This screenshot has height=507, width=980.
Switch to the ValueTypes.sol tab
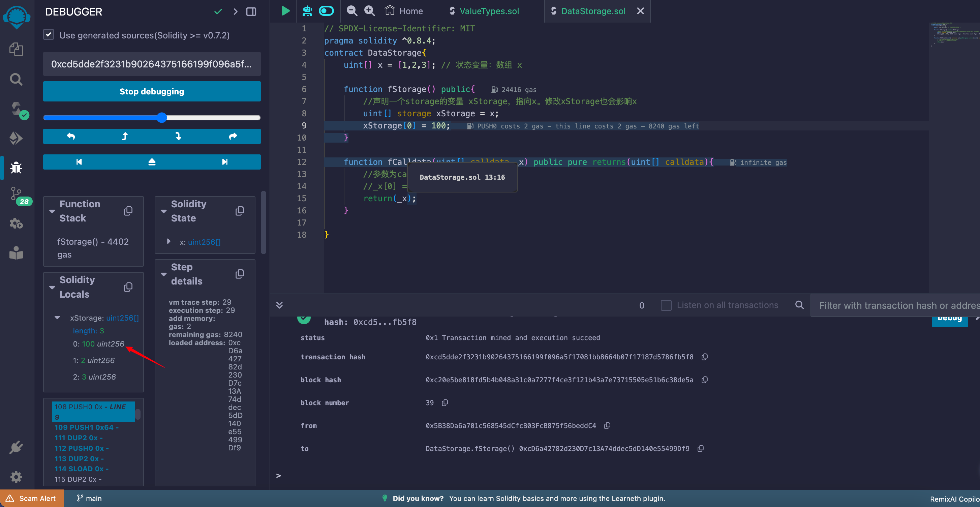(x=484, y=11)
